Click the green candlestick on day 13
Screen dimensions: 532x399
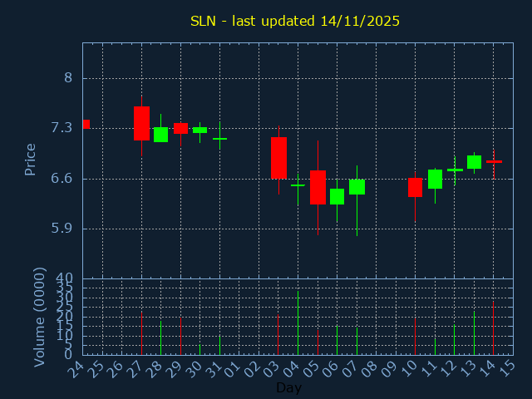point(474,162)
